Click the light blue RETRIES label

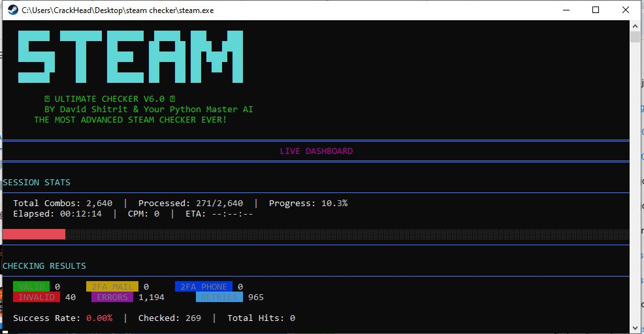pos(219,297)
